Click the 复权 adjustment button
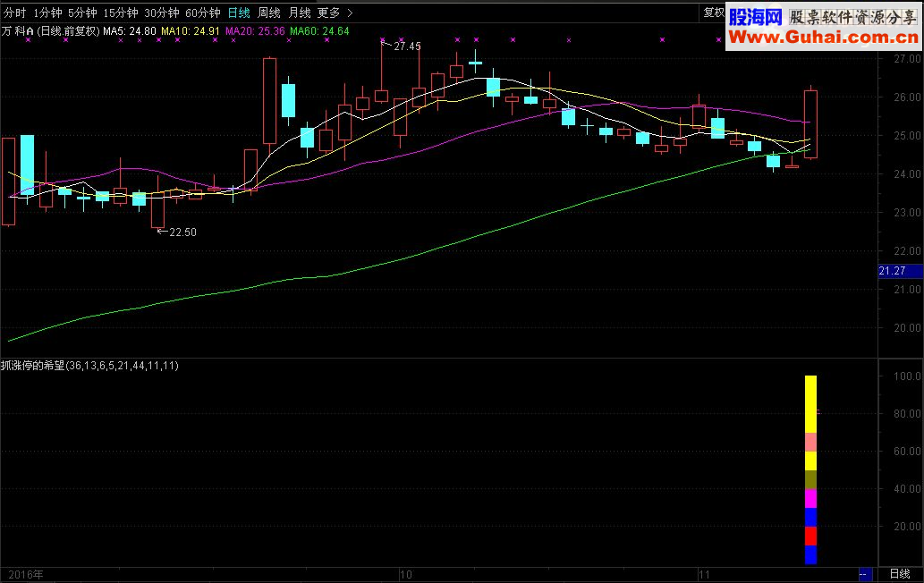 (x=714, y=13)
